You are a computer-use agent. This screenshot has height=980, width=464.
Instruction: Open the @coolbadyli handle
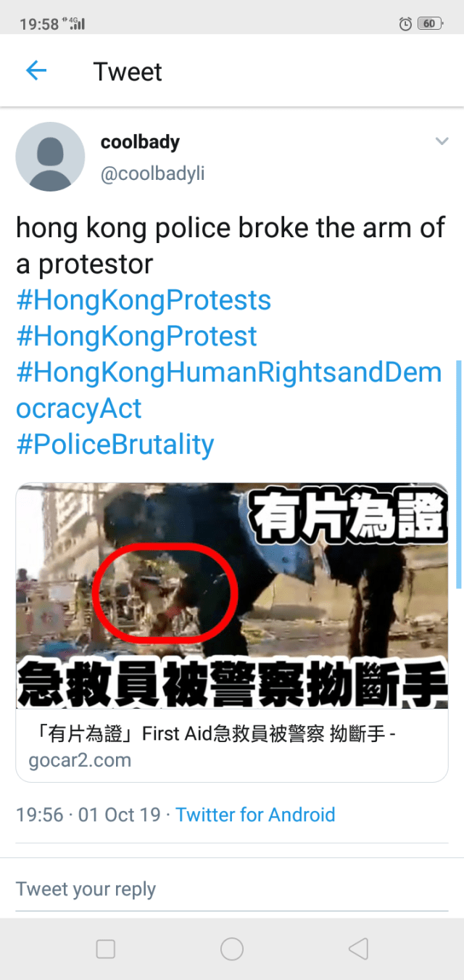(152, 175)
